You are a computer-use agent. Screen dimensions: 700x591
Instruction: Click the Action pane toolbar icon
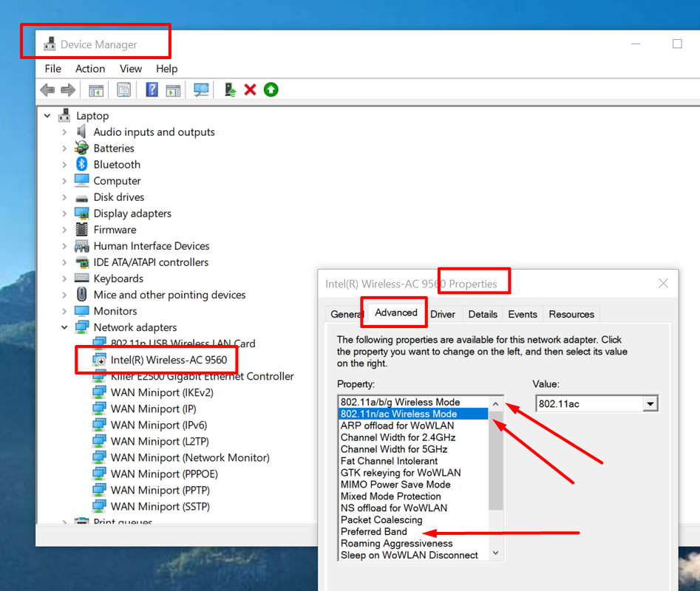[173, 90]
